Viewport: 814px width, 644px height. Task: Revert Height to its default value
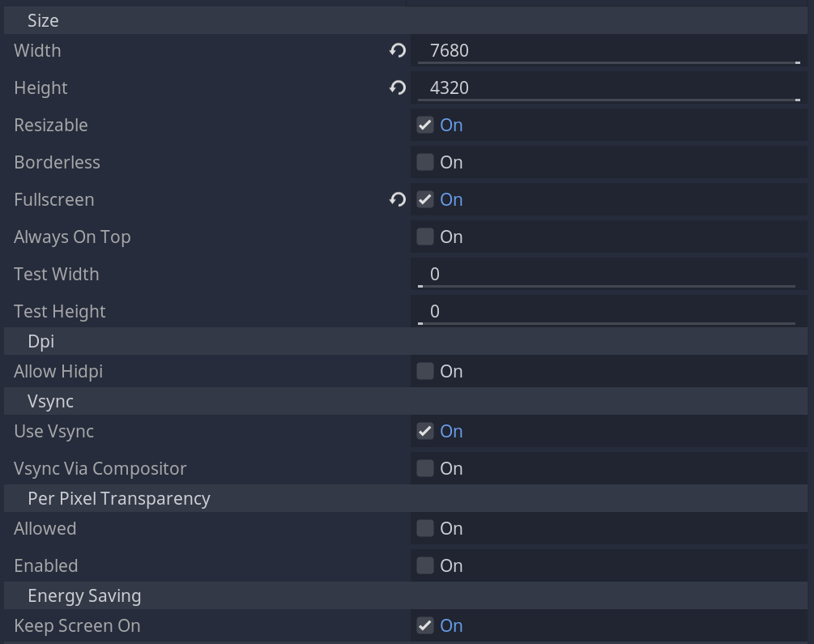pyautogui.click(x=397, y=87)
